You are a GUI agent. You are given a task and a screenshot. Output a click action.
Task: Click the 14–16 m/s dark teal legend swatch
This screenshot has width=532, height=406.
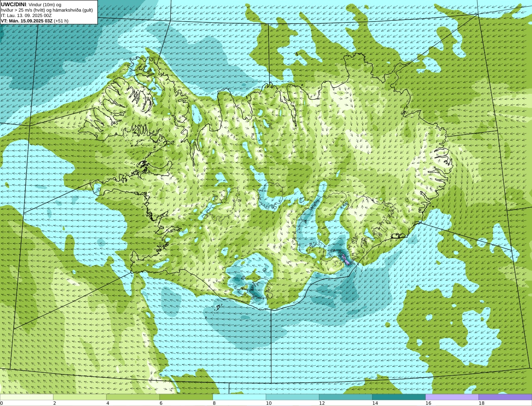pos(399,397)
